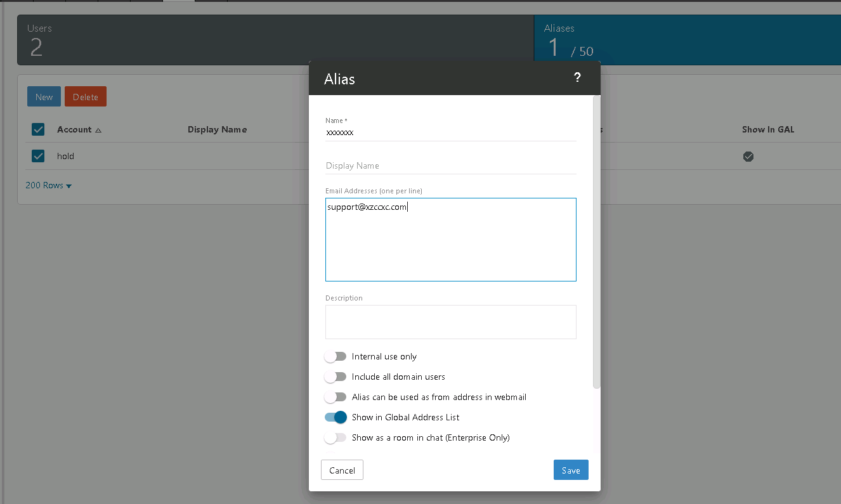Enable alias as from address in webmail

[335, 397]
